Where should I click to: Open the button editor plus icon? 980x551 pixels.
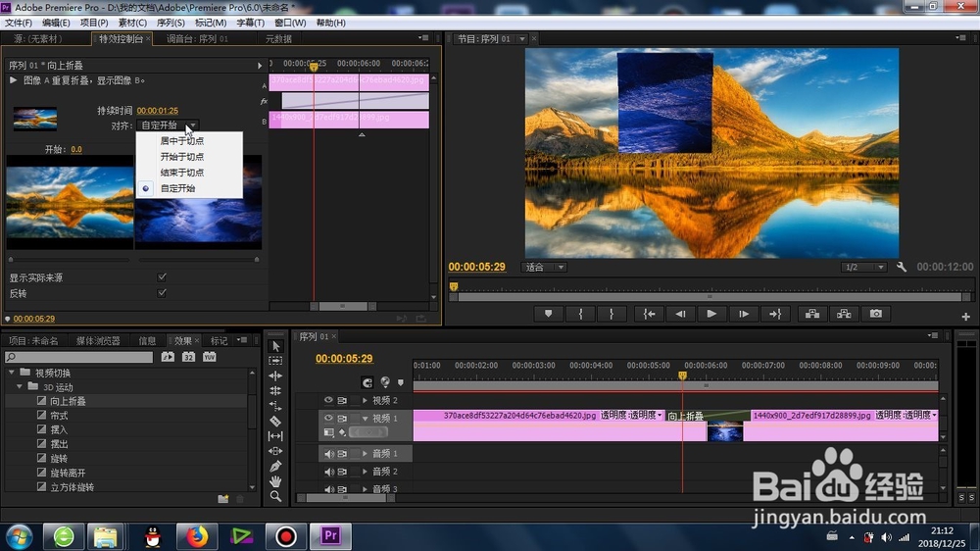click(x=965, y=317)
